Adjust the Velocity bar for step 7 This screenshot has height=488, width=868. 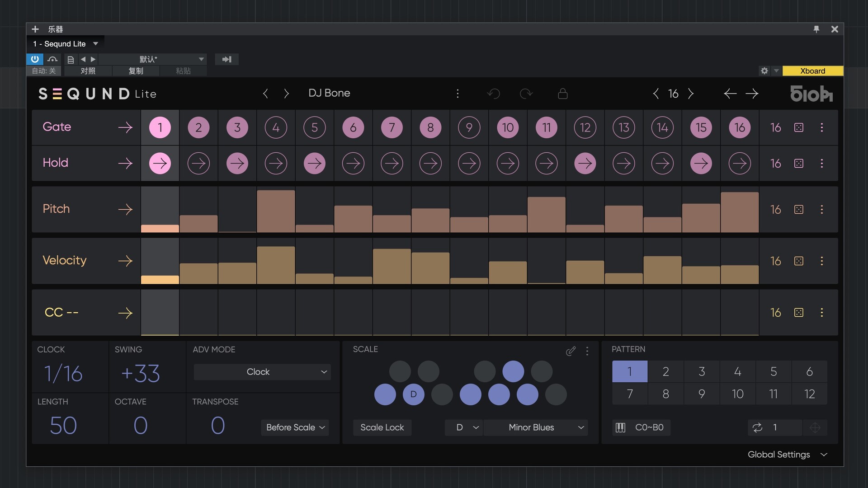click(392, 266)
